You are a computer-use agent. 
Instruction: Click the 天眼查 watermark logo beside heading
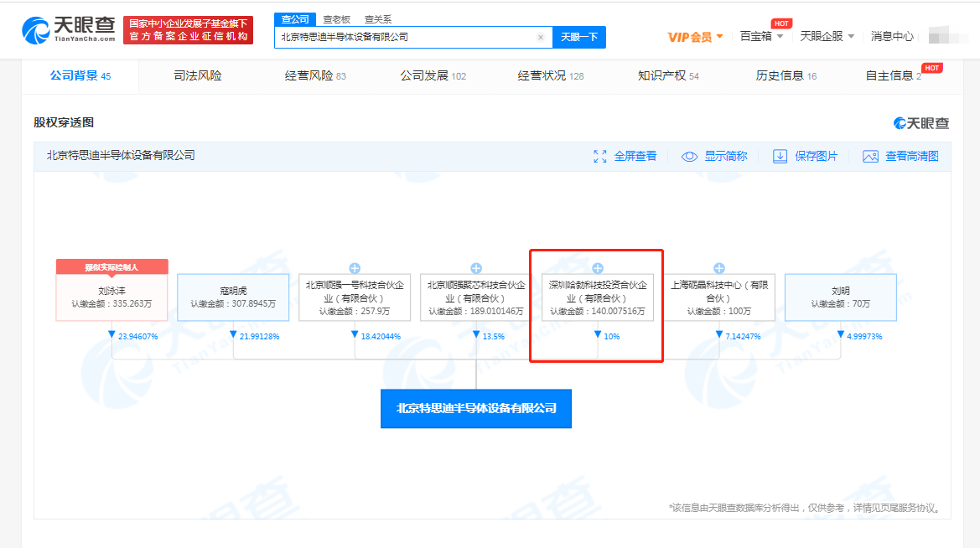[921, 123]
